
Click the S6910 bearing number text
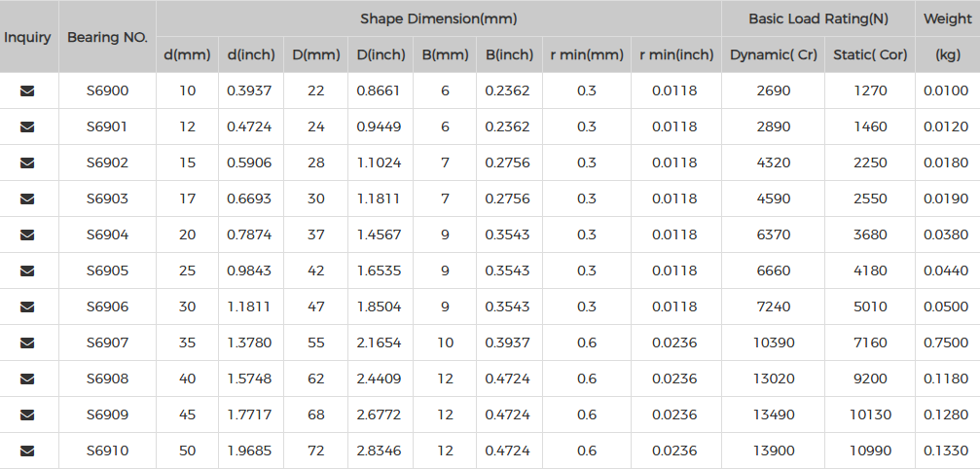point(107,451)
